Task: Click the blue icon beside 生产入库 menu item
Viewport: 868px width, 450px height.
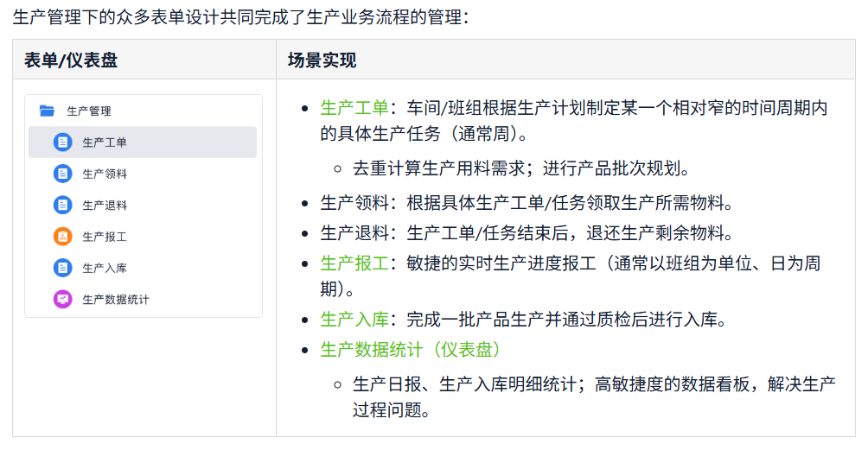Action: click(62, 268)
